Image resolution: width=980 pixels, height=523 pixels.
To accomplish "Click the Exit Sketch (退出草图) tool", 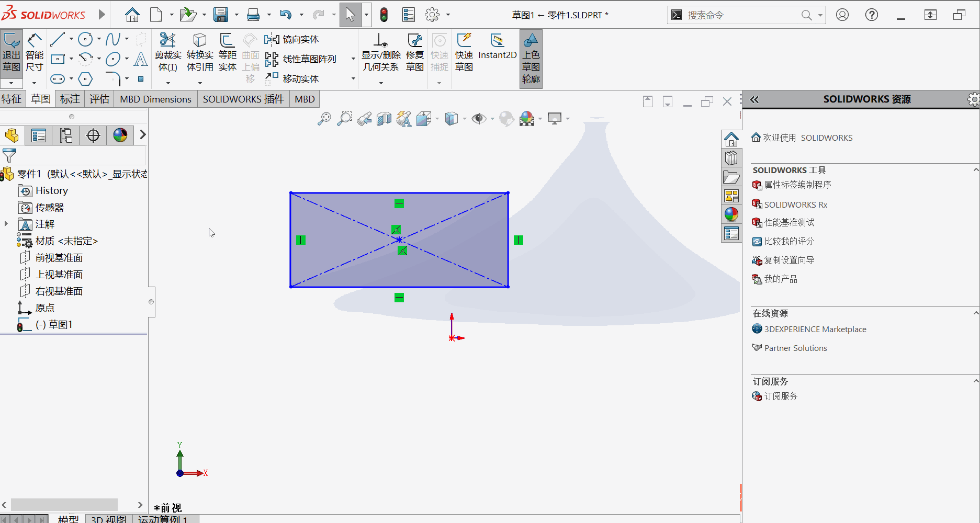I will (12, 52).
